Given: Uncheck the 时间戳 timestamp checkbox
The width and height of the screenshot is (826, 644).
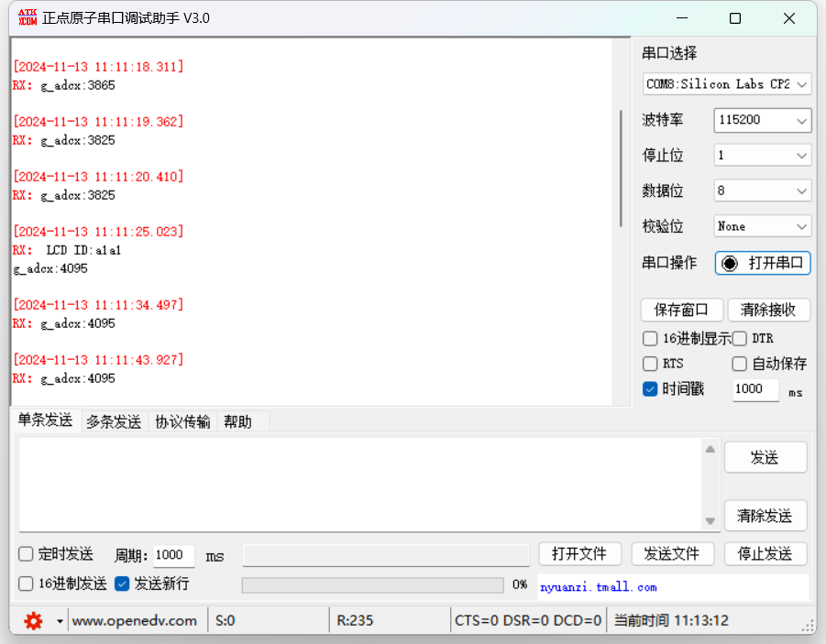Looking at the screenshot, I should (x=650, y=389).
